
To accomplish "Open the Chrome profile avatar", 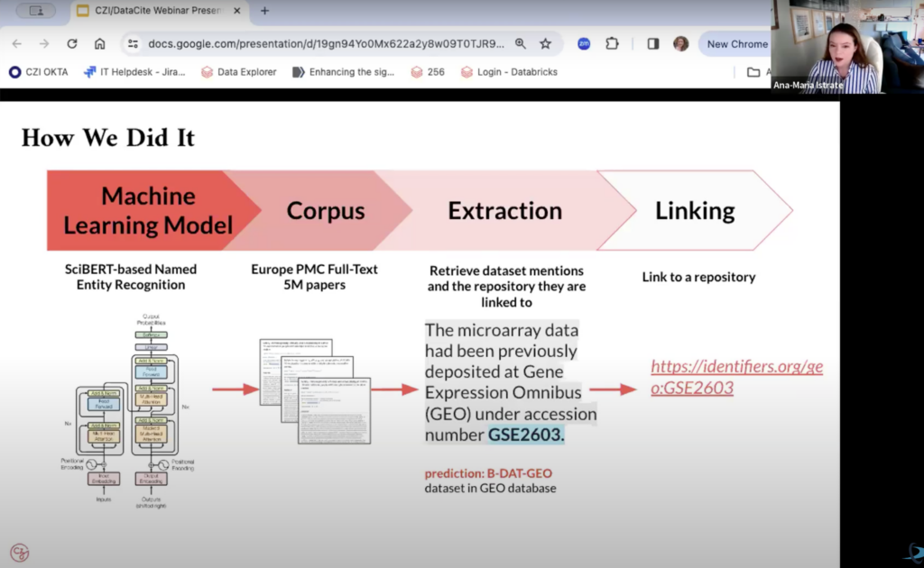I will point(680,43).
